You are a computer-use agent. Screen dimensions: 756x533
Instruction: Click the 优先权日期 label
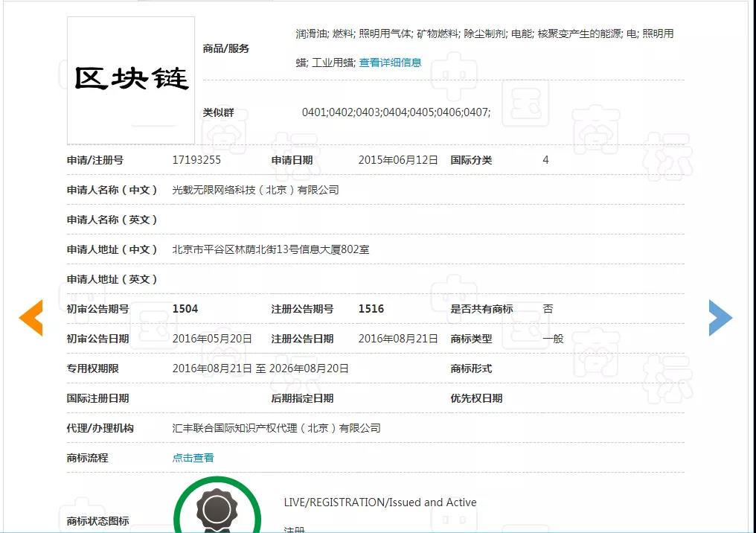pyautogui.click(x=476, y=398)
